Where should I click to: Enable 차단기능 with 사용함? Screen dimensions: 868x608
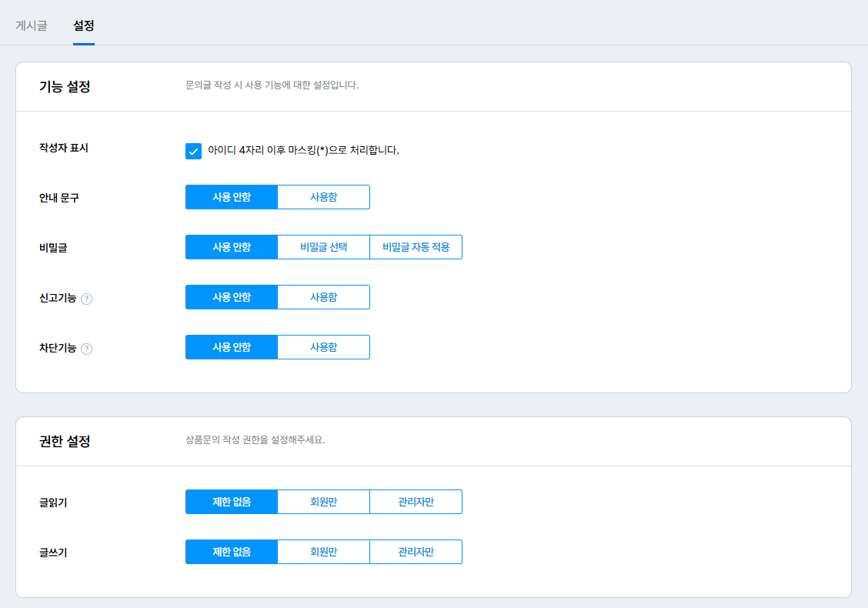tap(323, 347)
